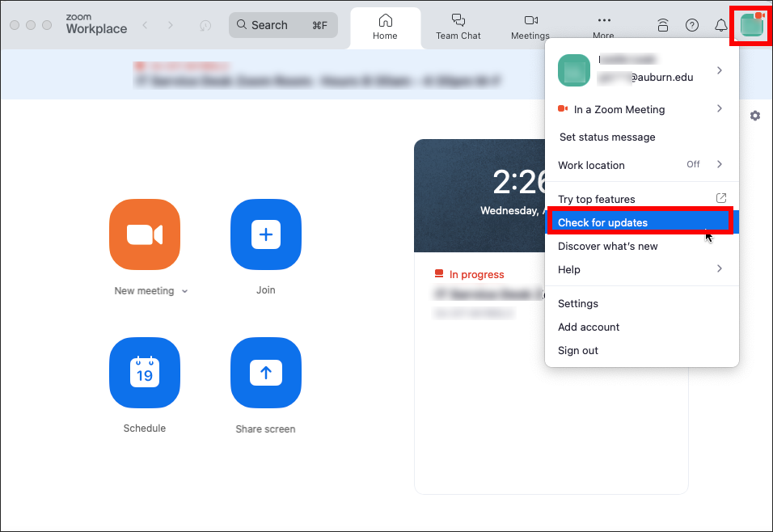Navigate forward with the right arrow
This screenshot has height=532, width=773.
coord(170,25)
